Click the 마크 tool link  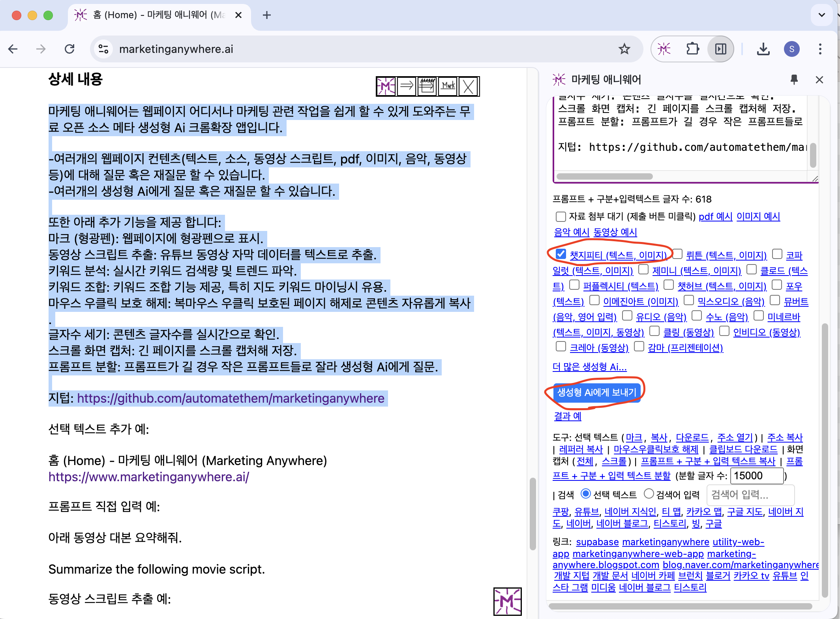634,437
